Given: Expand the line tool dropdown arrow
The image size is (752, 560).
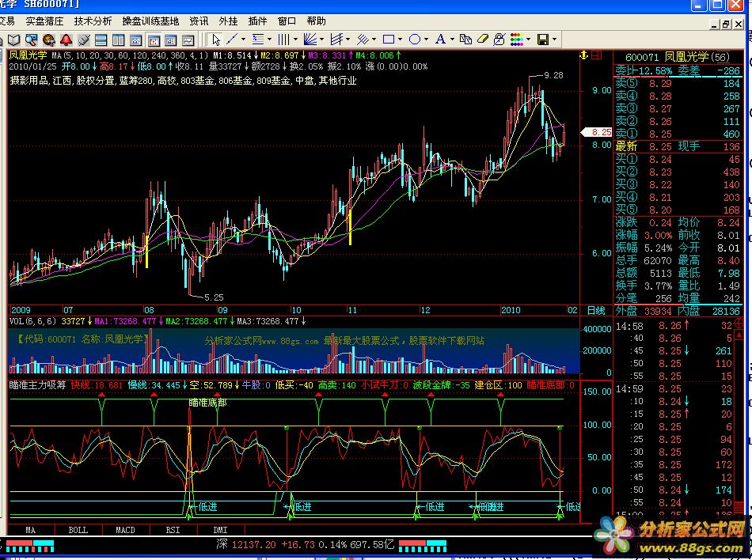Looking at the screenshot, I should coord(241,40).
